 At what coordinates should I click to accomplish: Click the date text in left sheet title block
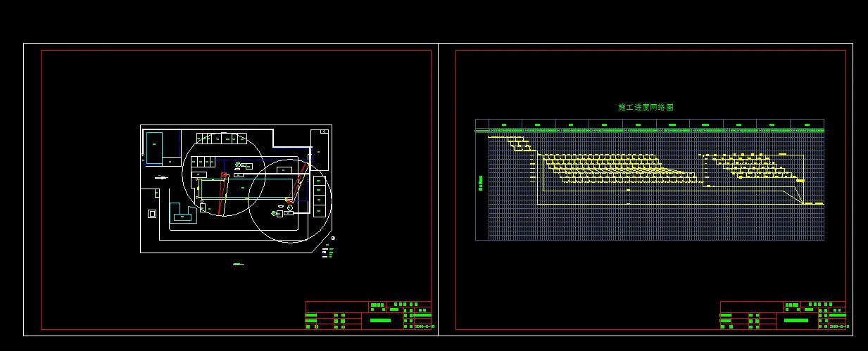pos(424,326)
